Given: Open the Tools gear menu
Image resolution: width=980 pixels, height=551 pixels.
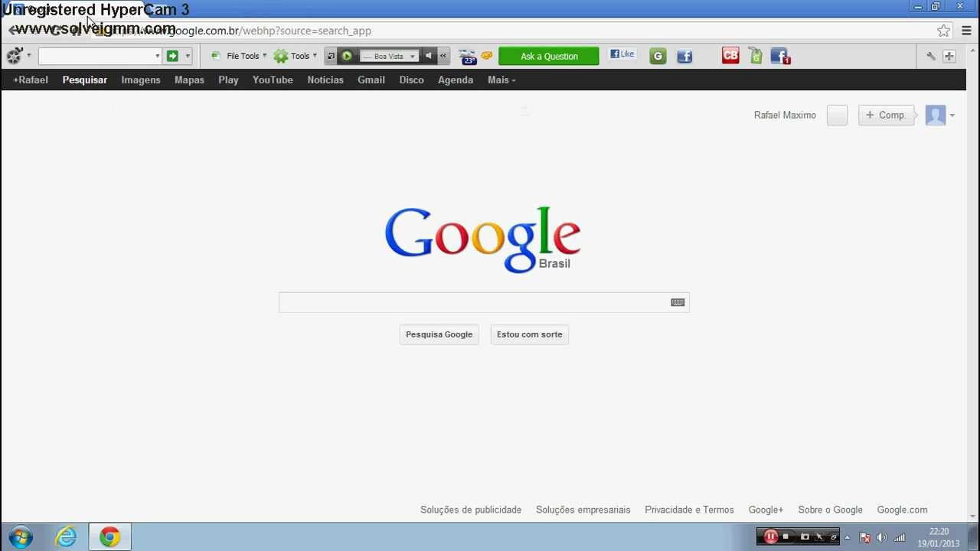Looking at the screenshot, I should coord(296,56).
